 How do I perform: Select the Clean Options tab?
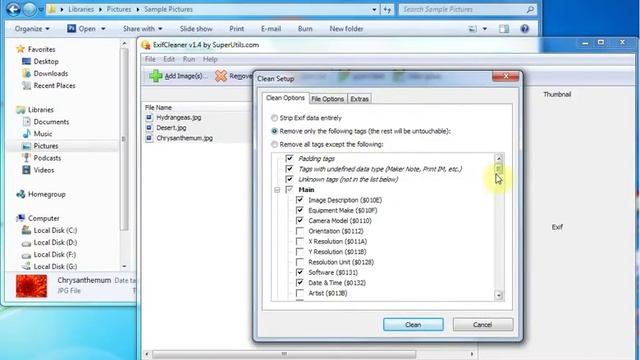285,98
